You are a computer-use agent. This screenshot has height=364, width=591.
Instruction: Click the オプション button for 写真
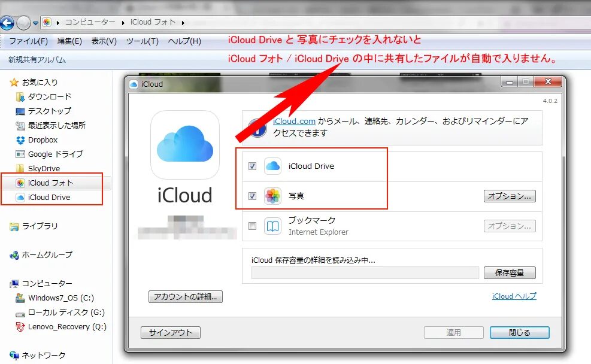click(x=510, y=196)
